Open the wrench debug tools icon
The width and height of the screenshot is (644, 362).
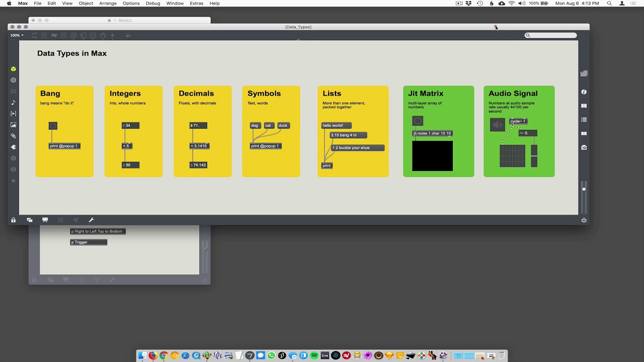[91, 220]
